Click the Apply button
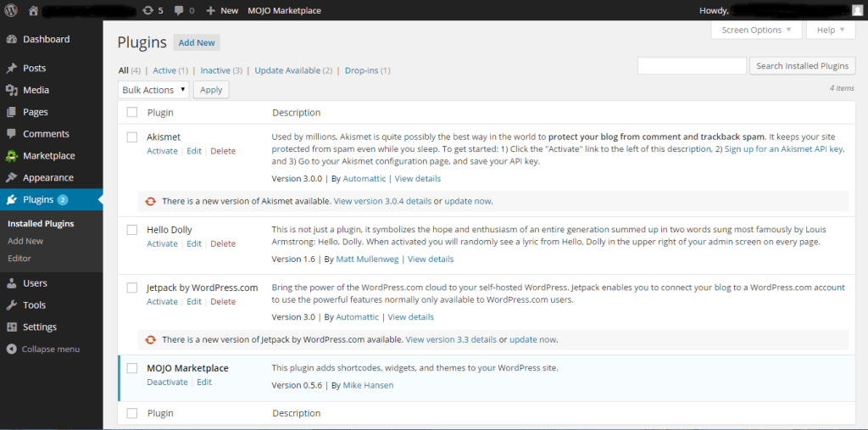Image resolution: width=868 pixels, height=430 pixels. [x=211, y=90]
